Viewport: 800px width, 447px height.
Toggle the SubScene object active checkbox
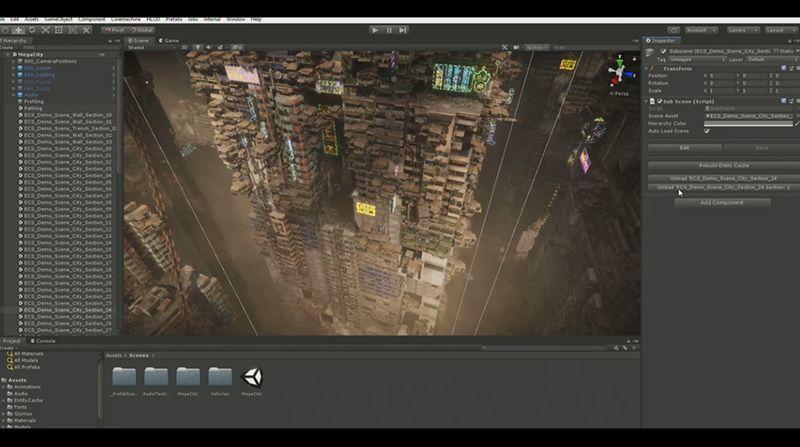click(x=663, y=51)
